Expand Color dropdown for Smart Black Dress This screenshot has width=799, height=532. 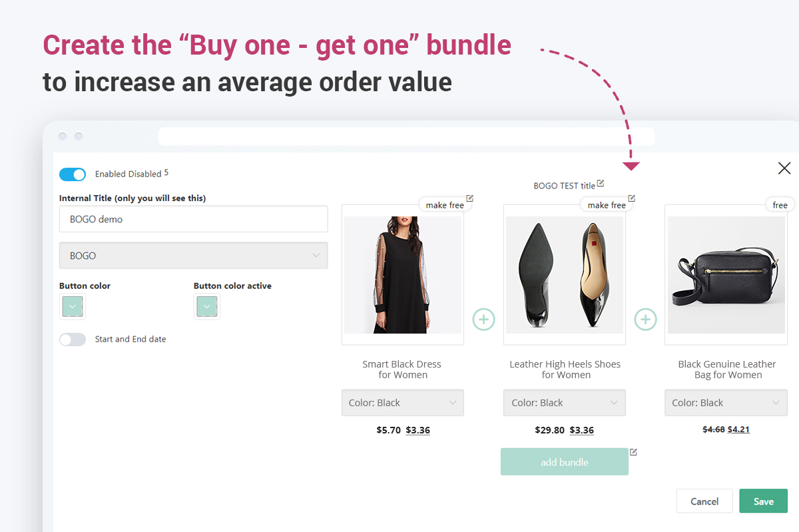(x=403, y=403)
